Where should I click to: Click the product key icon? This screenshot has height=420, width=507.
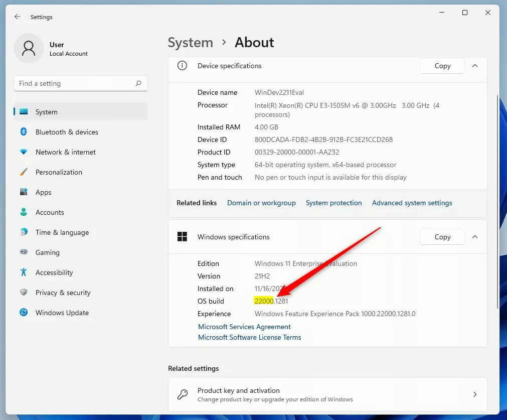coord(183,394)
